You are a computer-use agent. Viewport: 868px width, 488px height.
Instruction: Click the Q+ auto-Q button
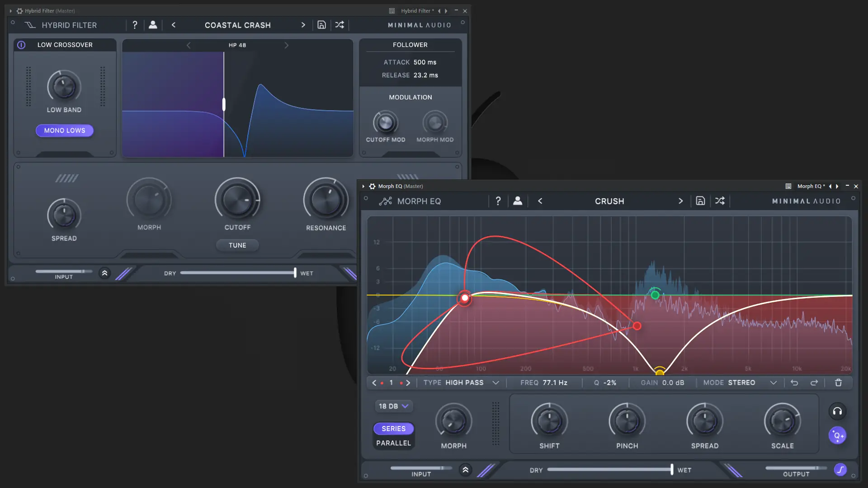837,436
